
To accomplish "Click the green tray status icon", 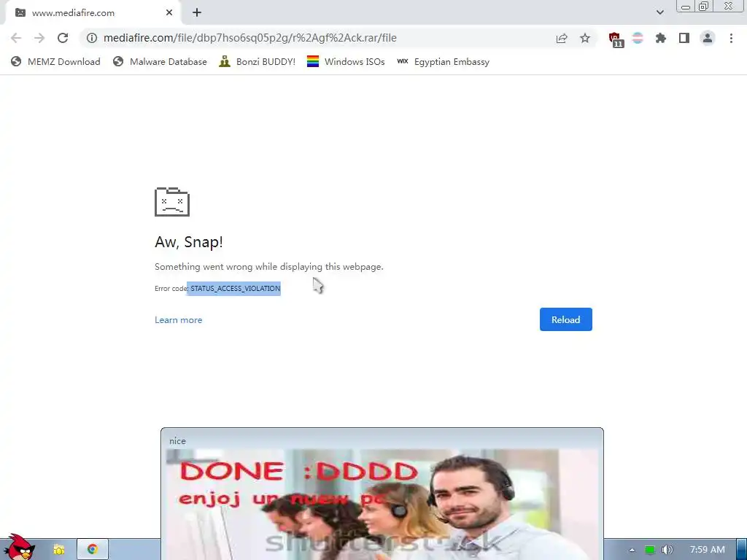I will pos(649,550).
